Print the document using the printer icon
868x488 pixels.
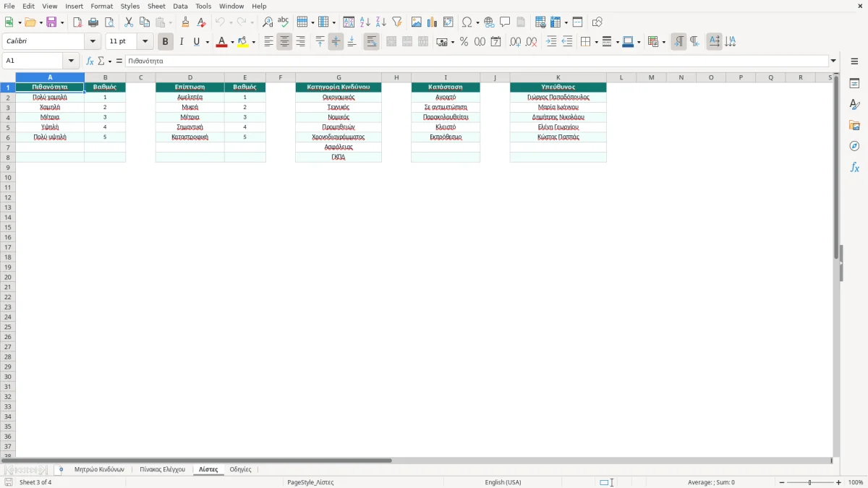point(93,22)
